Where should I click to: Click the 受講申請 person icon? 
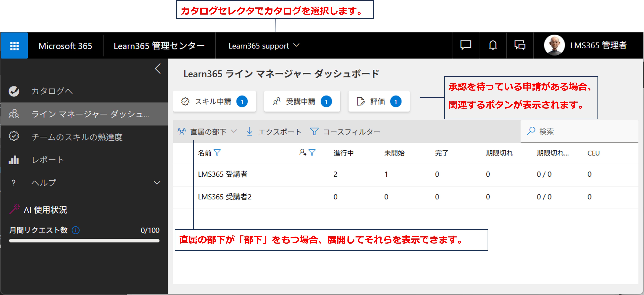tap(277, 101)
